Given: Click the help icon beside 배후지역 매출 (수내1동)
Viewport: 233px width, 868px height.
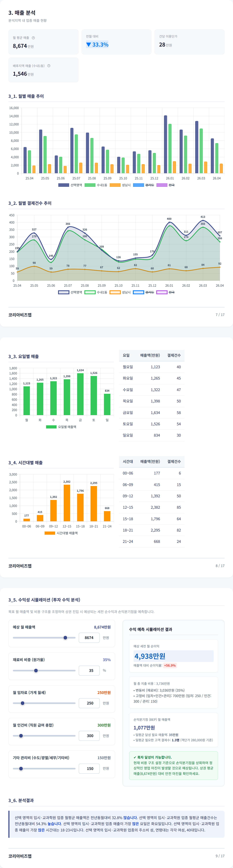Looking at the screenshot, I should 49,66.
